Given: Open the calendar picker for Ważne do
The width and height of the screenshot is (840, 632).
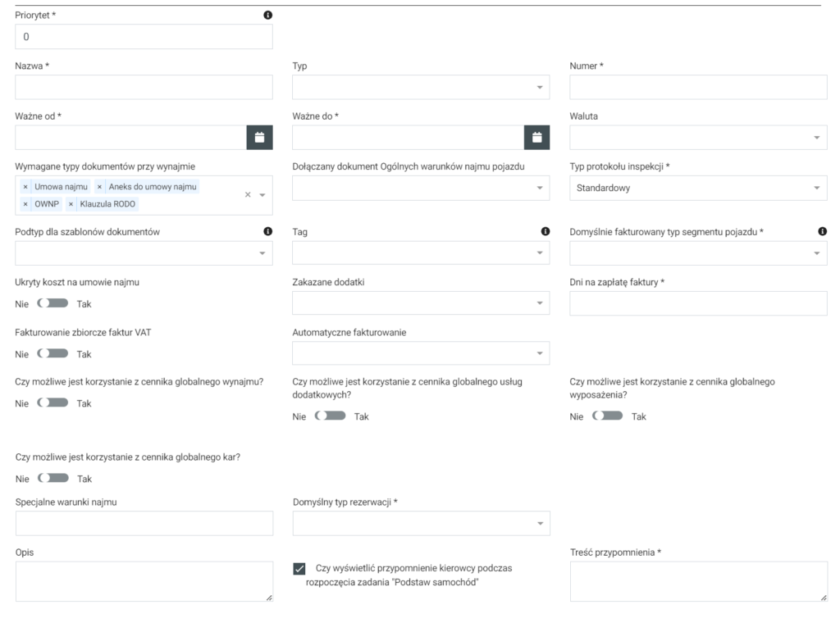Looking at the screenshot, I should (536, 138).
